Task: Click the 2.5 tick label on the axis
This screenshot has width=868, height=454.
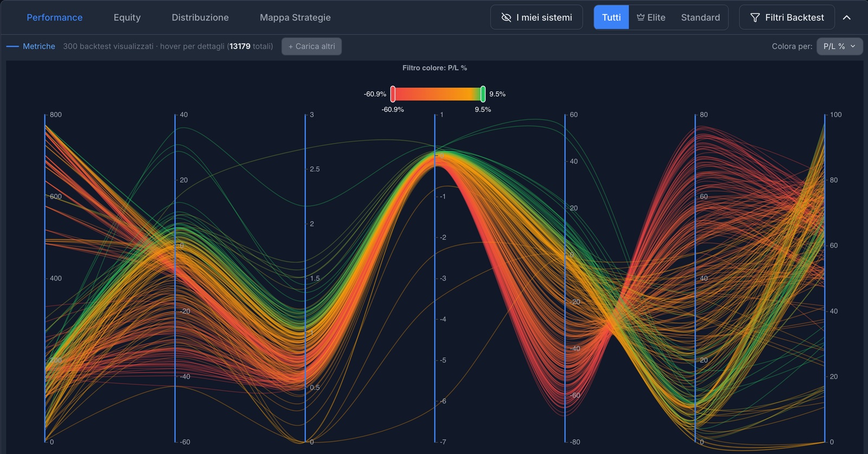Action: pyautogui.click(x=315, y=169)
